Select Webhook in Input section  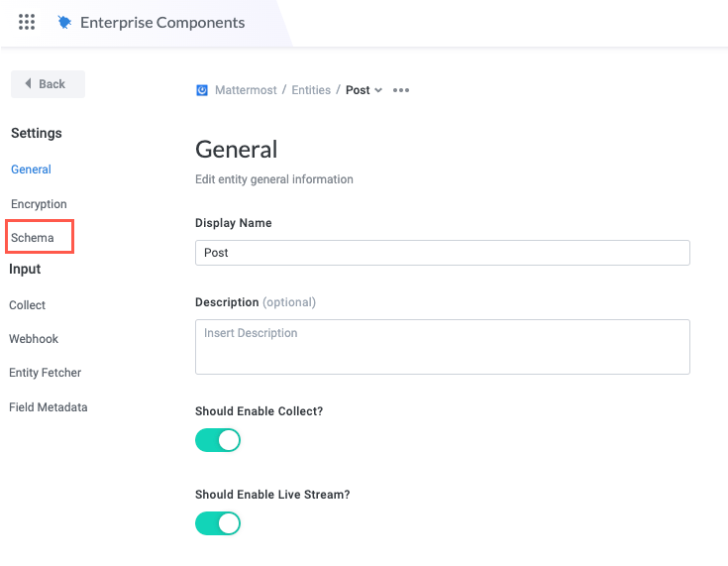34,339
